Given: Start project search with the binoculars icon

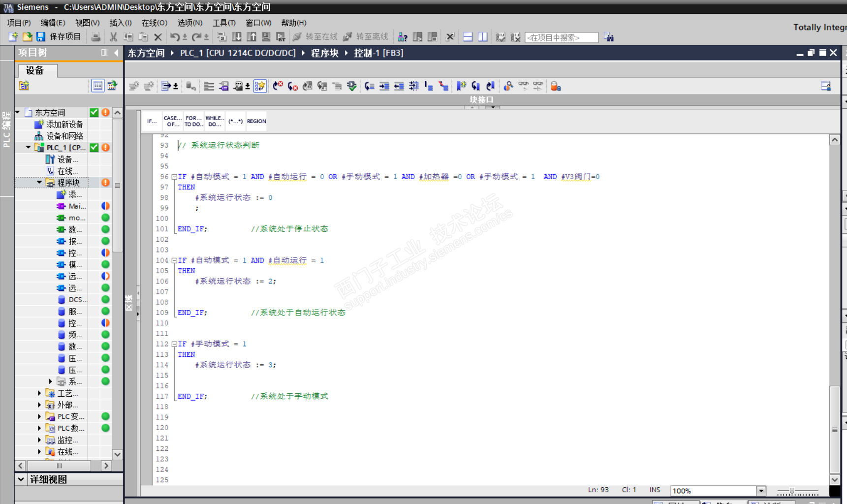Looking at the screenshot, I should point(609,37).
